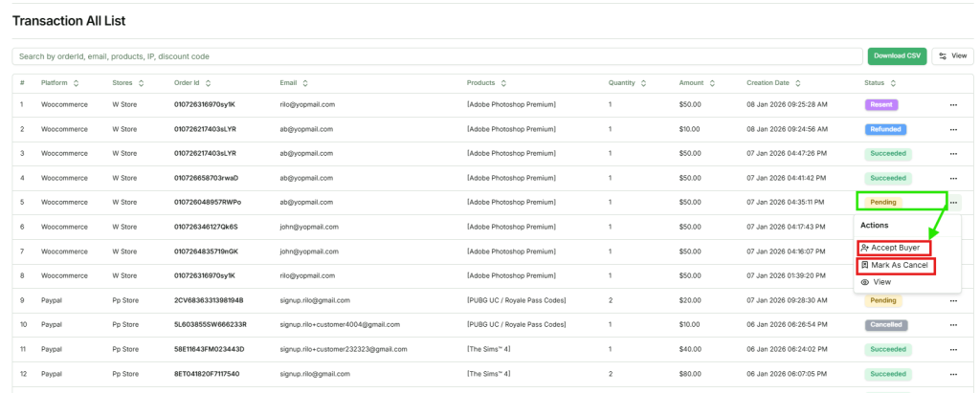
Task: Click the Download CSV button
Action: pos(897,56)
